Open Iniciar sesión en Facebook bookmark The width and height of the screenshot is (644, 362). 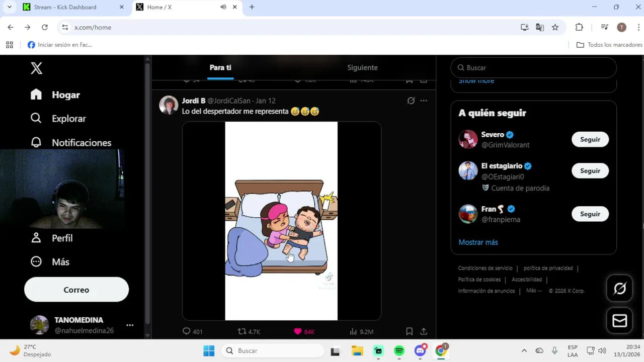click(60, 45)
